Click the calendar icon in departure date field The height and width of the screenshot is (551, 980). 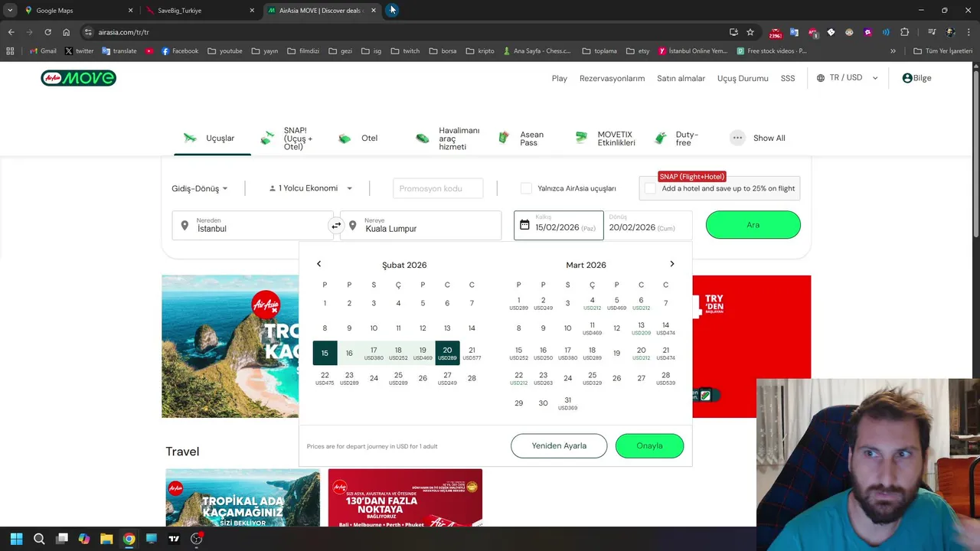524,225
